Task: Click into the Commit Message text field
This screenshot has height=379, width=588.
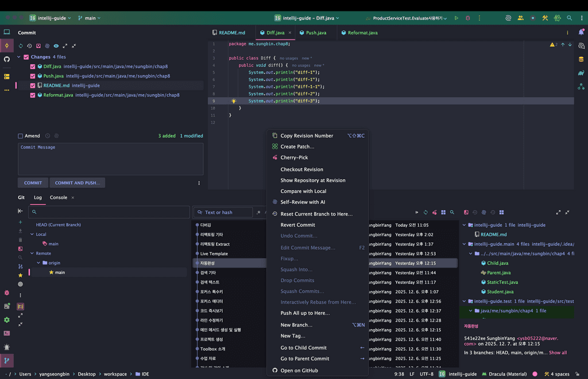Action: [x=110, y=158]
